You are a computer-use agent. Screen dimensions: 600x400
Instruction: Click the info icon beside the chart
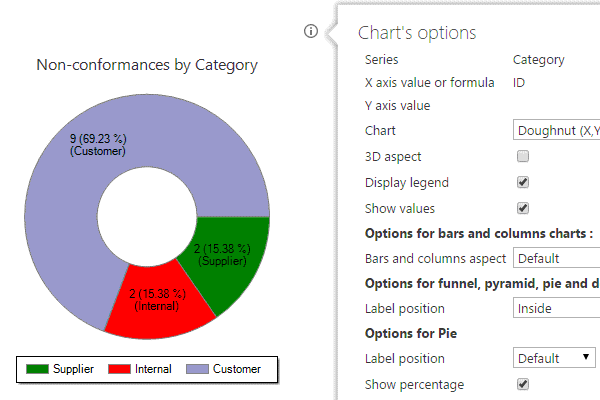pyautogui.click(x=311, y=31)
